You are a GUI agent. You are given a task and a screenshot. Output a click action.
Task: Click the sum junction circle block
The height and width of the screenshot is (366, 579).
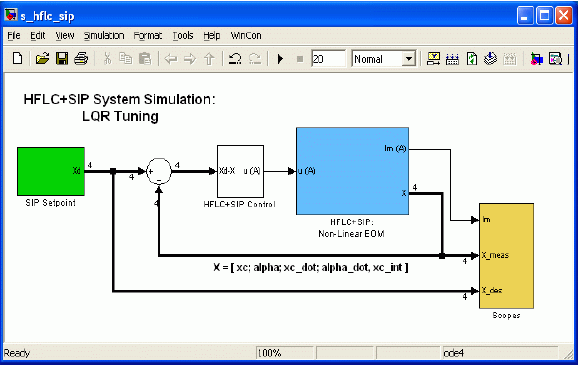159,171
